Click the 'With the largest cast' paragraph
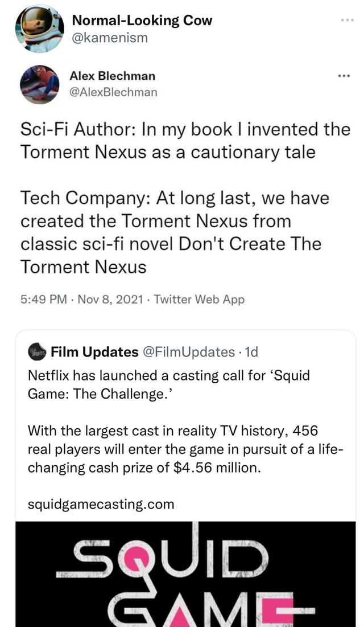The image size is (364, 627). (184, 450)
